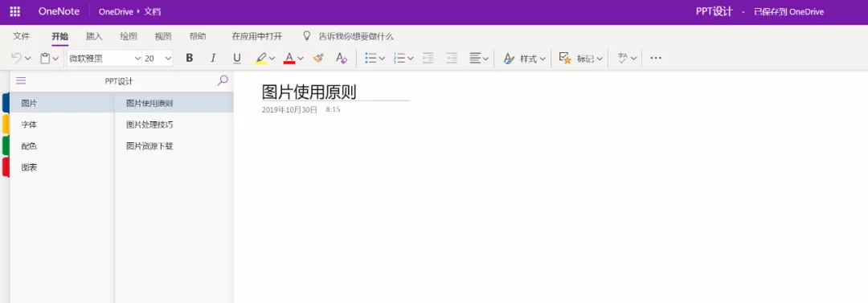Screen dimensions: 868x303
Task: Toggle Italic formatting
Action: (x=213, y=58)
